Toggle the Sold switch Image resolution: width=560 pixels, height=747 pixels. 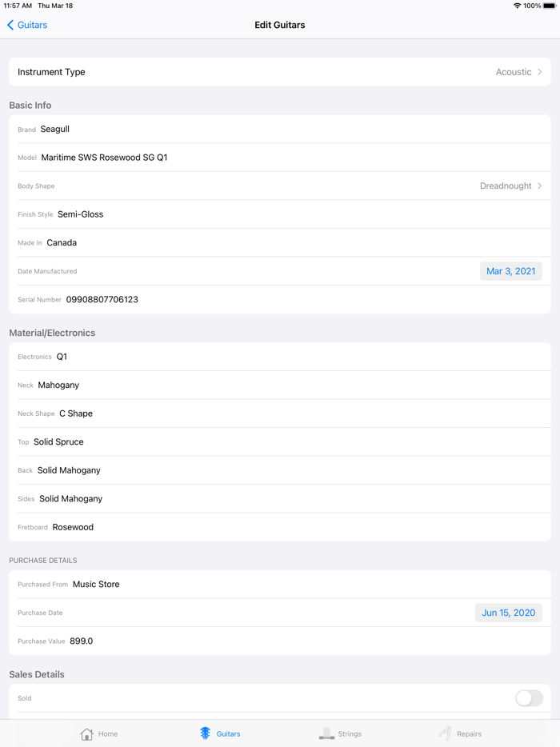pyautogui.click(x=529, y=698)
